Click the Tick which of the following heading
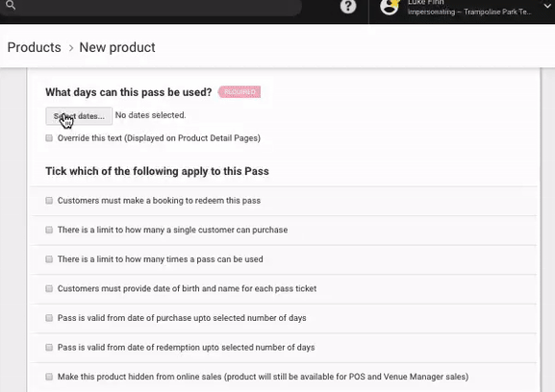This screenshot has width=555, height=392. 157,171
